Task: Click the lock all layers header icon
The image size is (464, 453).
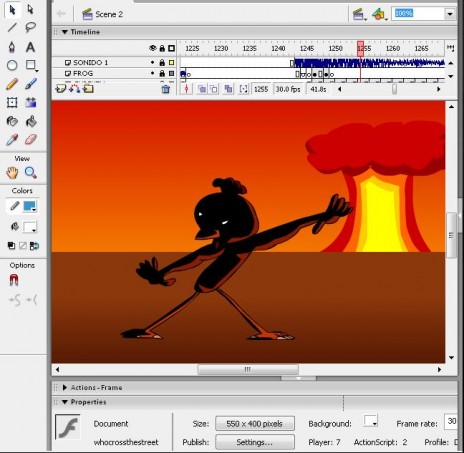Action: point(162,48)
